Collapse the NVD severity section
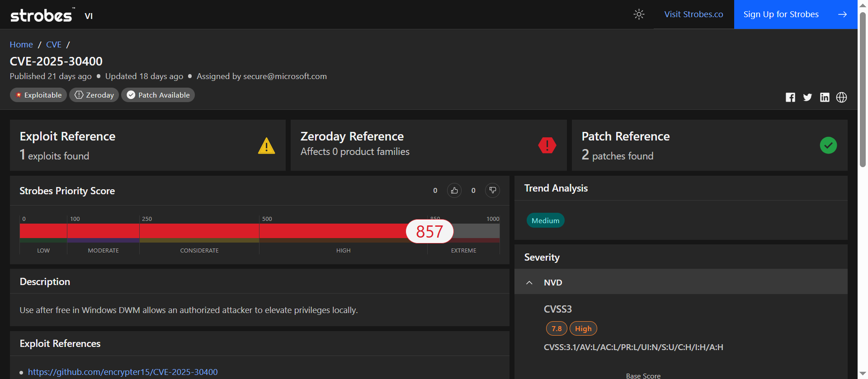Screen dimensions: 868x379 tap(529, 283)
